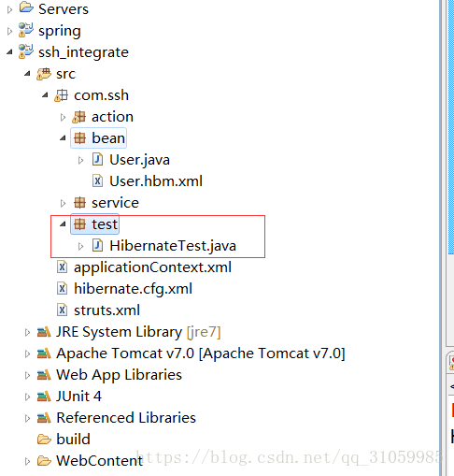Expand the Apache Tomcat v7.0 node
This screenshot has width=454, height=476.
(x=27, y=354)
